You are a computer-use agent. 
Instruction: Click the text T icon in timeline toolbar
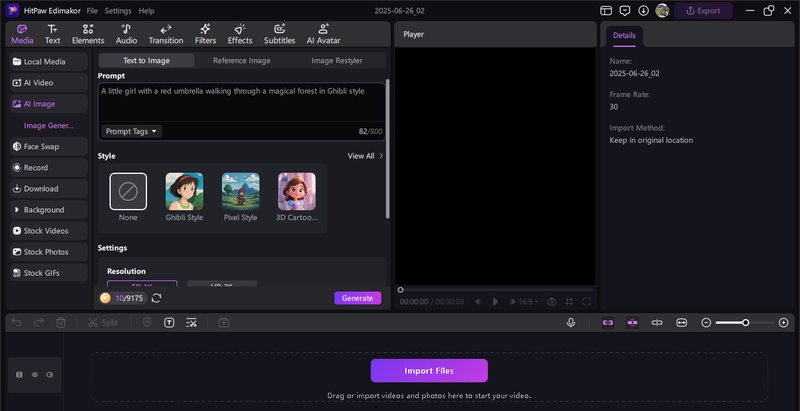pyautogui.click(x=169, y=323)
